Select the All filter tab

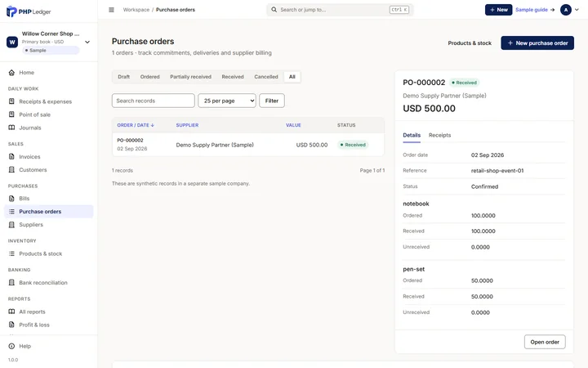pyautogui.click(x=292, y=77)
